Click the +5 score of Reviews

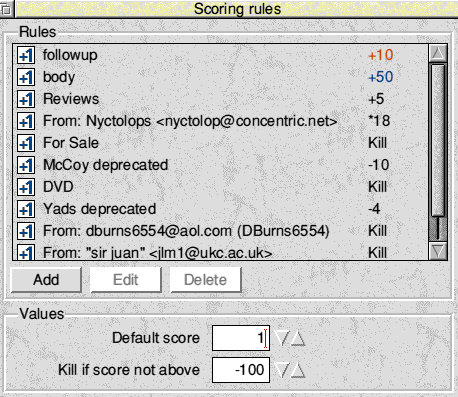click(376, 99)
